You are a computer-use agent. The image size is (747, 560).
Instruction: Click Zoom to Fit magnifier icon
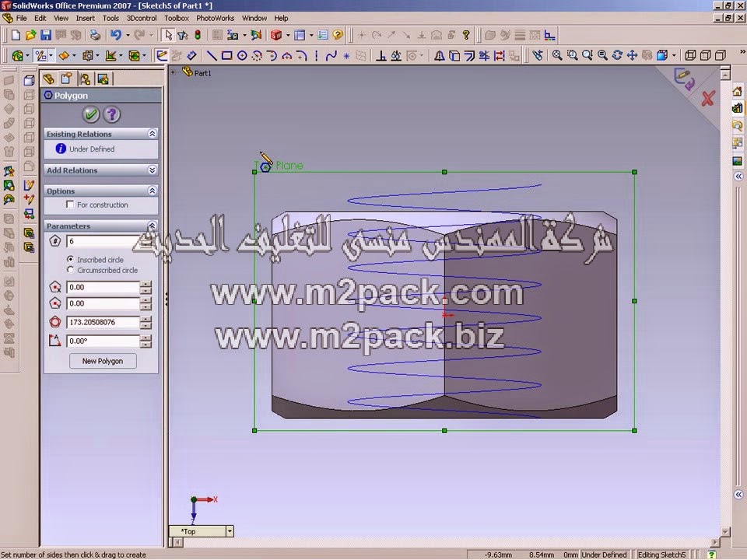pyautogui.click(x=557, y=56)
